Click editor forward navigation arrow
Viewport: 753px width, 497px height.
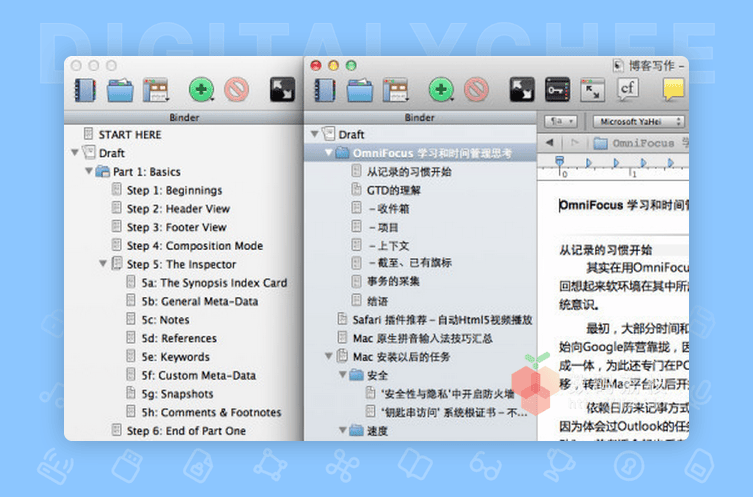tap(574, 142)
